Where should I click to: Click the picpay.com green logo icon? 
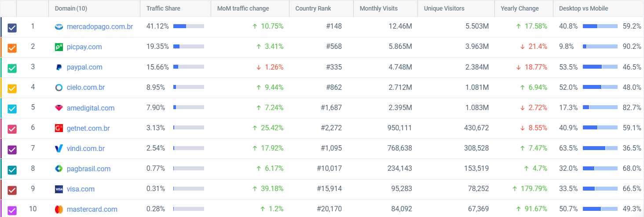(x=59, y=47)
